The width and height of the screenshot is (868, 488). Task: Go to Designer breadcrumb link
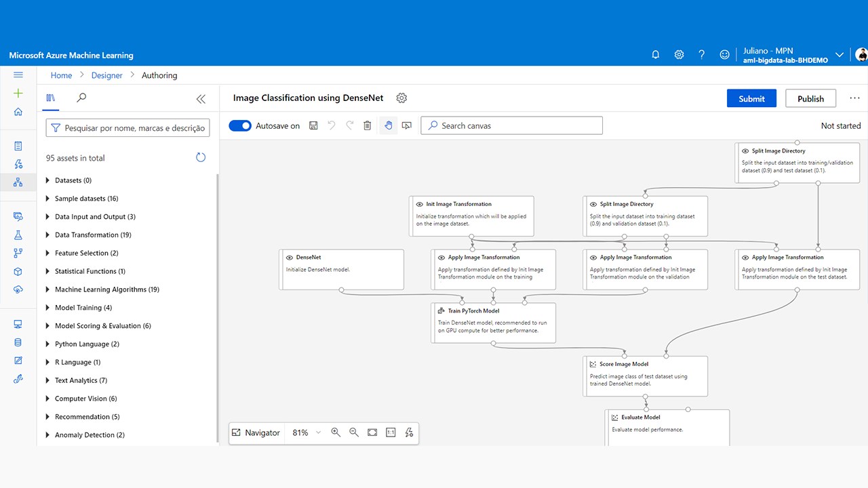[x=107, y=75]
